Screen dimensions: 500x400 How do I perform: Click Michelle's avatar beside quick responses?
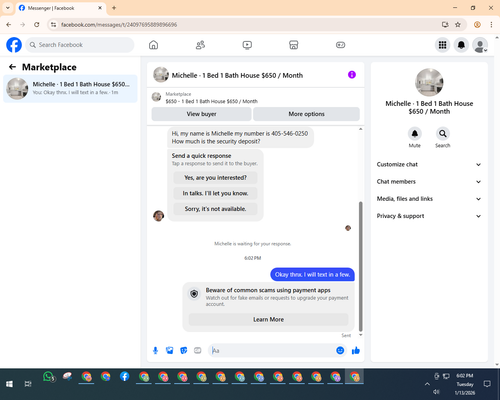pos(159,216)
